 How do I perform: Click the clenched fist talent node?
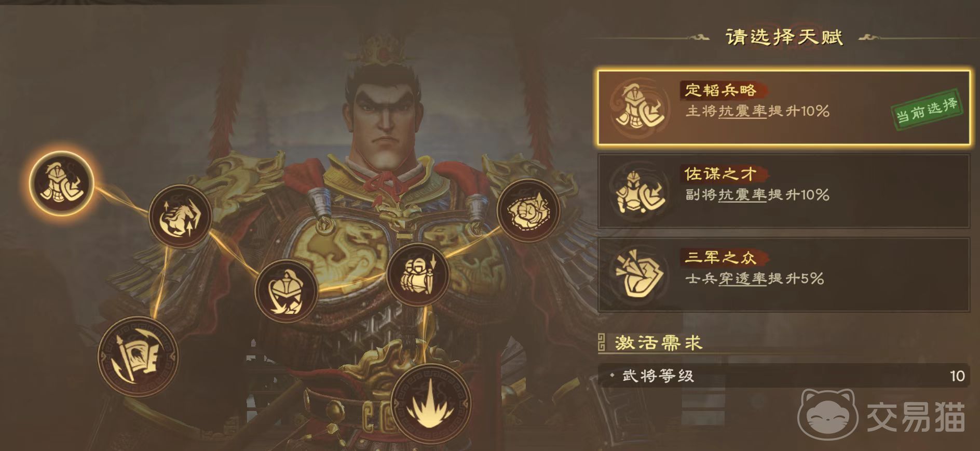(528, 211)
